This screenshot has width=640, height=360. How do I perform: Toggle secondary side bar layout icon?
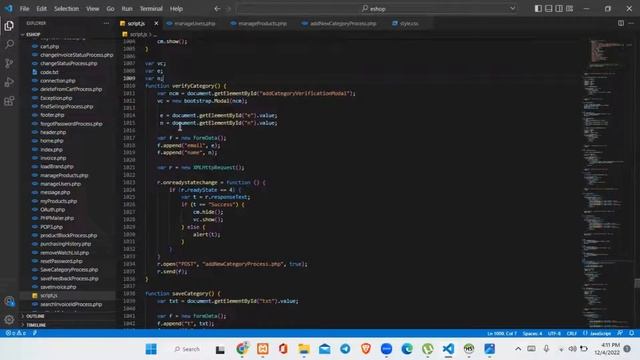click(559, 9)
